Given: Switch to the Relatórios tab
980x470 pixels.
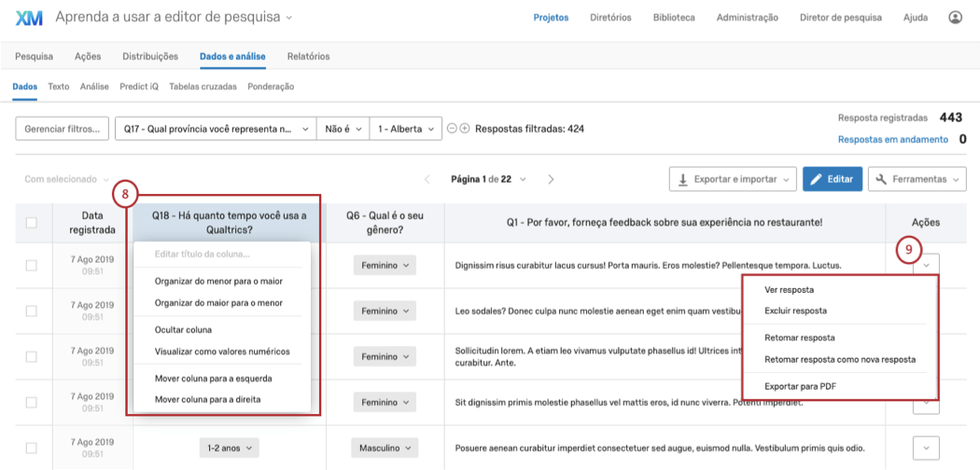Looking at the screenshot, I should (308, 56).
